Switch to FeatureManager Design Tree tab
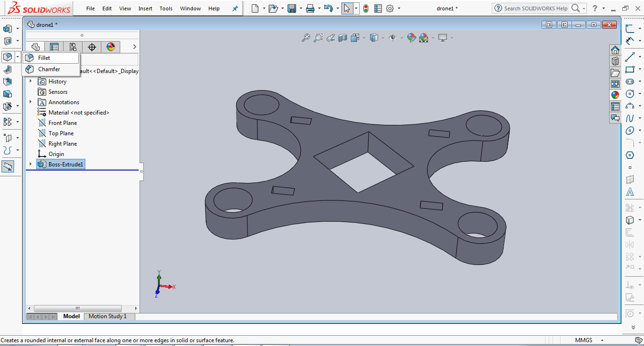 [35, 47]
